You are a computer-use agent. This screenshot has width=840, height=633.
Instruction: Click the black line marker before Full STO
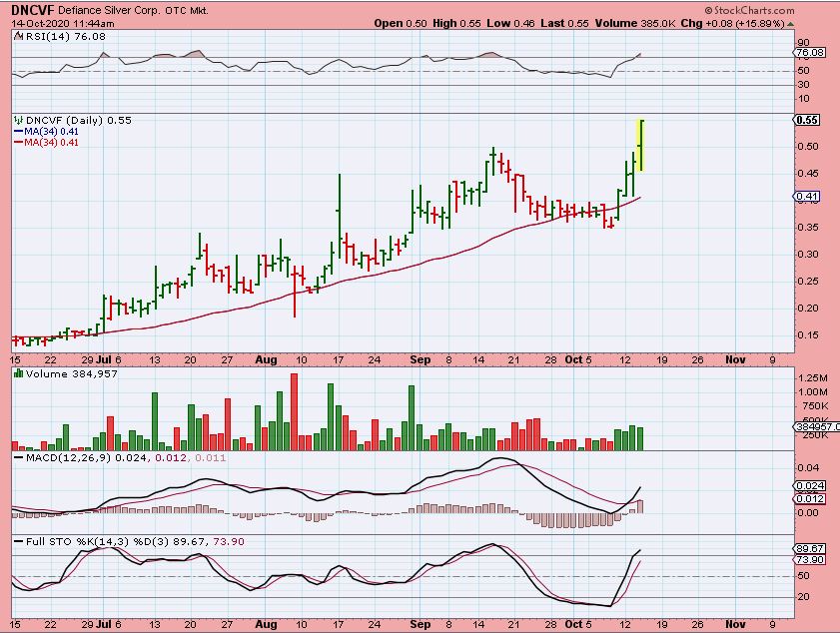19,542
